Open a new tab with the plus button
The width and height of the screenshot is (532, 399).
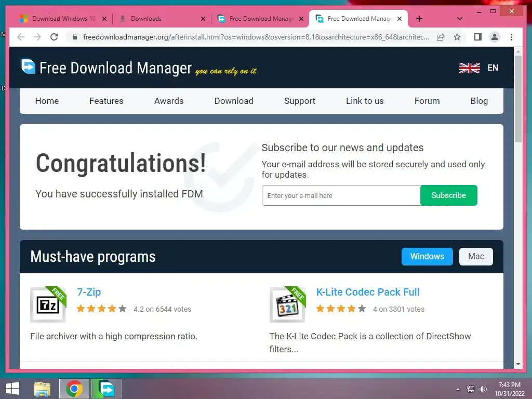point(419,19)
